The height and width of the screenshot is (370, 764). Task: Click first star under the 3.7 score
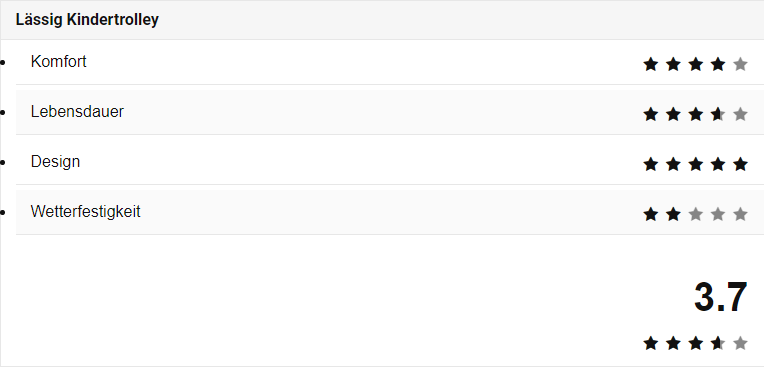tap(650, 343)
